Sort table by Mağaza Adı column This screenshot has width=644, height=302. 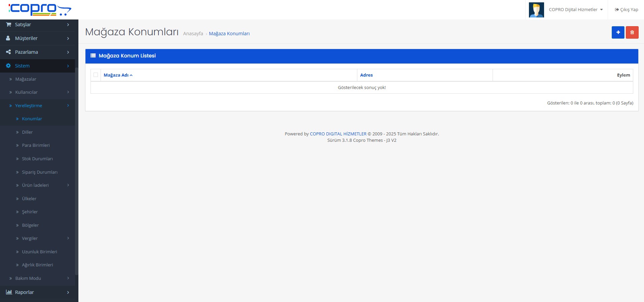[x=116, y=75]
